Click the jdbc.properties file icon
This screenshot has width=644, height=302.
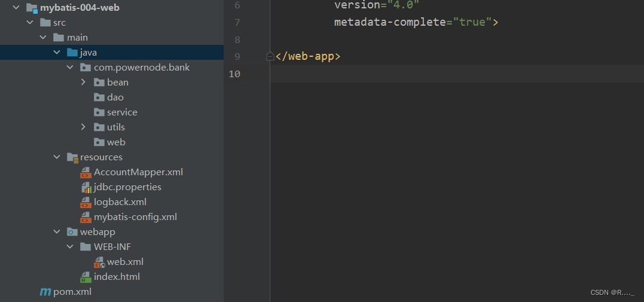click(x=86, y=187)
